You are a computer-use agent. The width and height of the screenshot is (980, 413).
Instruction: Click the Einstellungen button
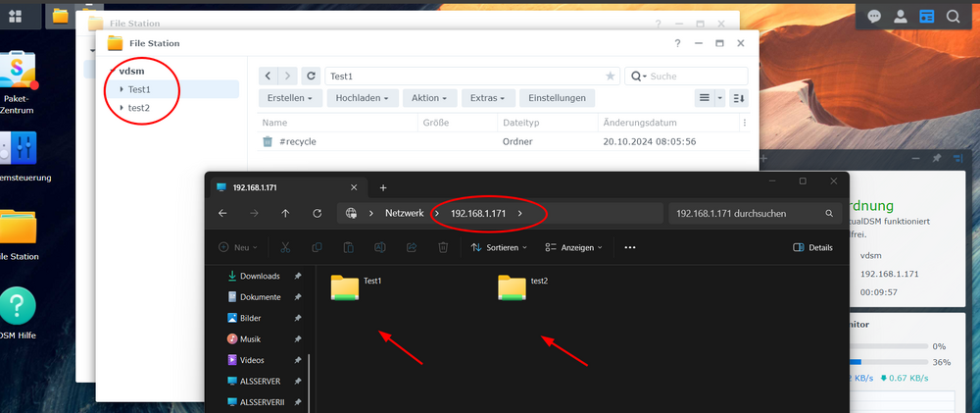tap(557, 98)
